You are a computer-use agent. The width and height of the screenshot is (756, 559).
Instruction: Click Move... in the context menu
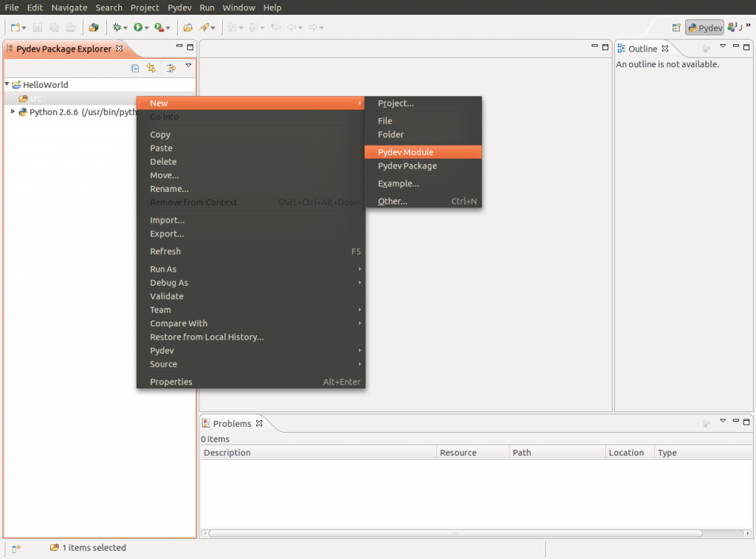[251, 175]
